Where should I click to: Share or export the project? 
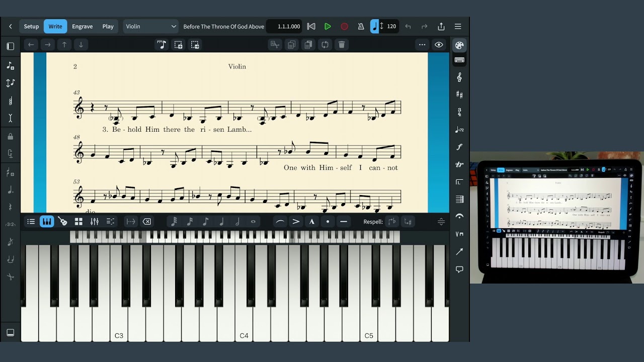pyautogui.click(x=441, y=26)
